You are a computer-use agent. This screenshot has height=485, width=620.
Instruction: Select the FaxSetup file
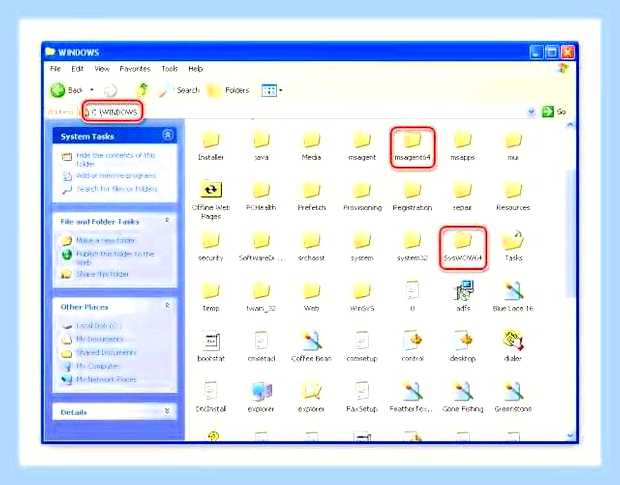coord(362,397)
